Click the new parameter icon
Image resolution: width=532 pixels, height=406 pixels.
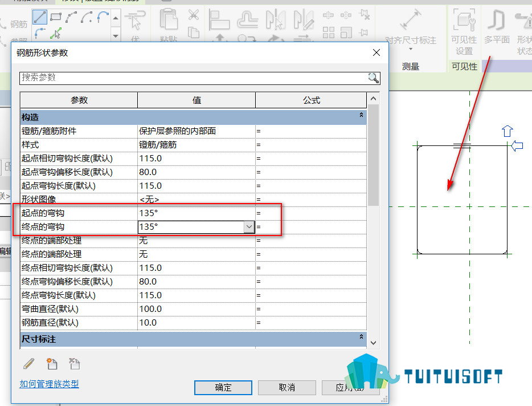(x=52, y=364)
